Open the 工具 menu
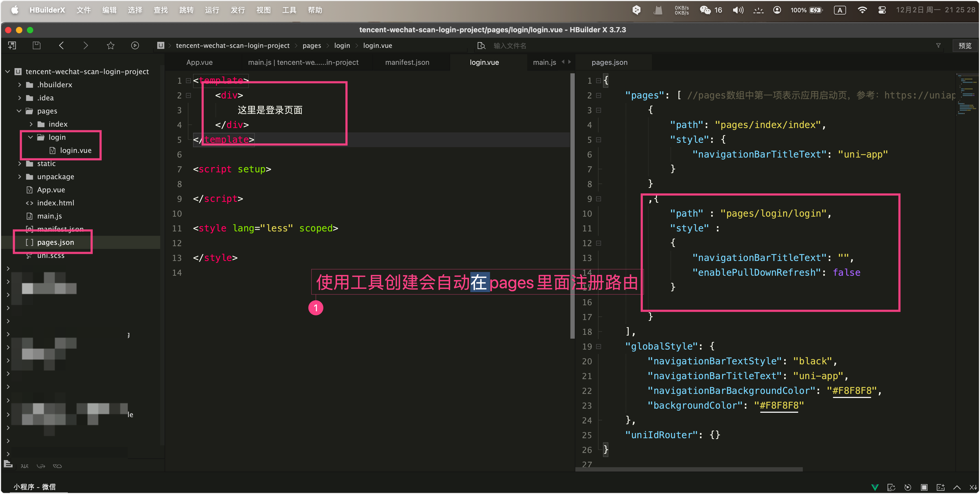This screenshot has height=494, width=980. (x=289, y=10)
